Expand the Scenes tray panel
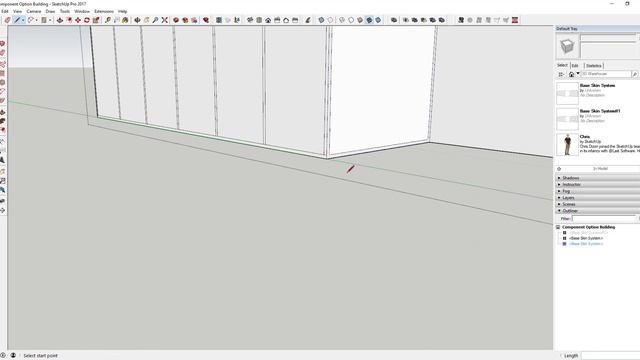 pyautogui.click(x=598, y=204)
